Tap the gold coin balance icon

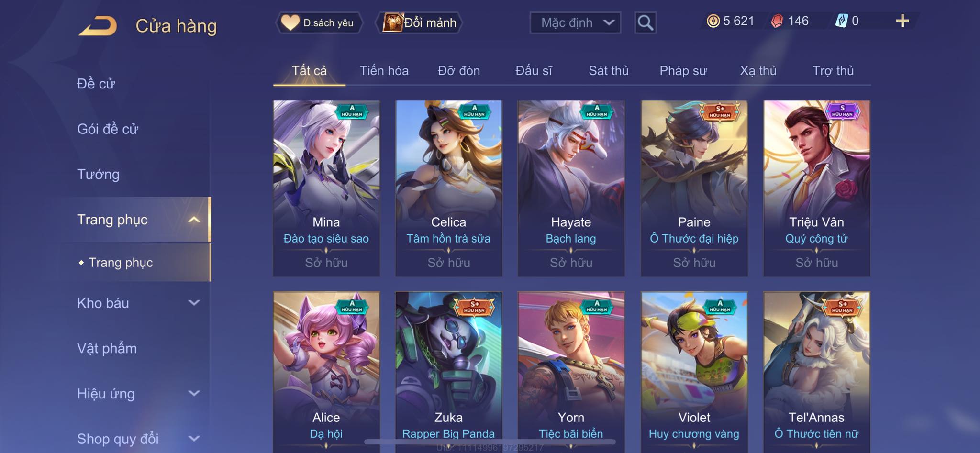[x=713, y=21]
